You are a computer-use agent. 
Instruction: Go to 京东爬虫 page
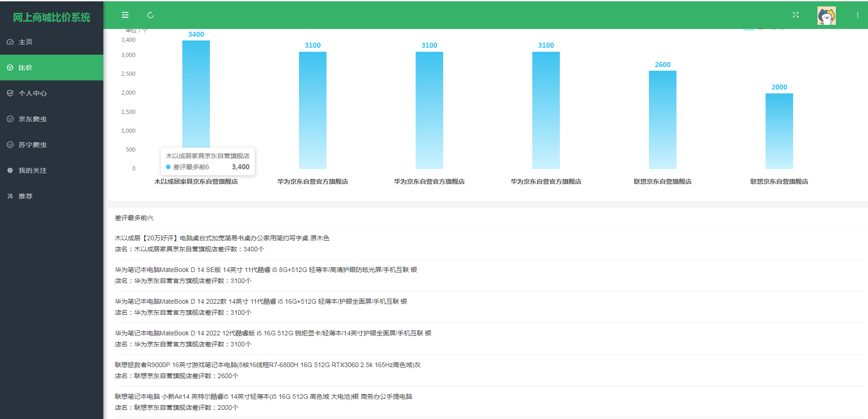click(51, 119)
